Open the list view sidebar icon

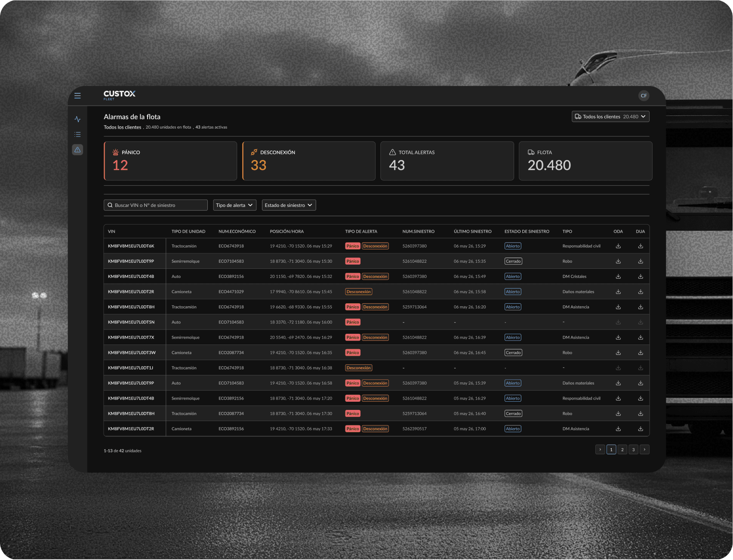coord(77,135)
